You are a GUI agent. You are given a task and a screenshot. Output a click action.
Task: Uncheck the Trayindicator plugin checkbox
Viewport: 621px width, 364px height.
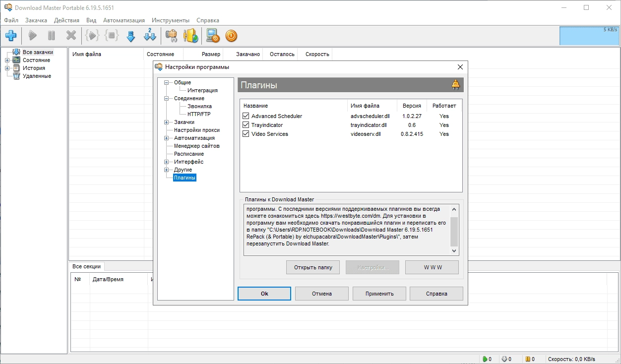pyautogui.click(x=246, y=125)
